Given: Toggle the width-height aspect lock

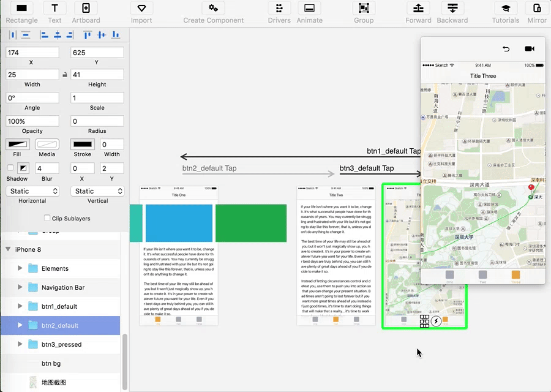Looking at the screenshot, I should tap(65, 75).
